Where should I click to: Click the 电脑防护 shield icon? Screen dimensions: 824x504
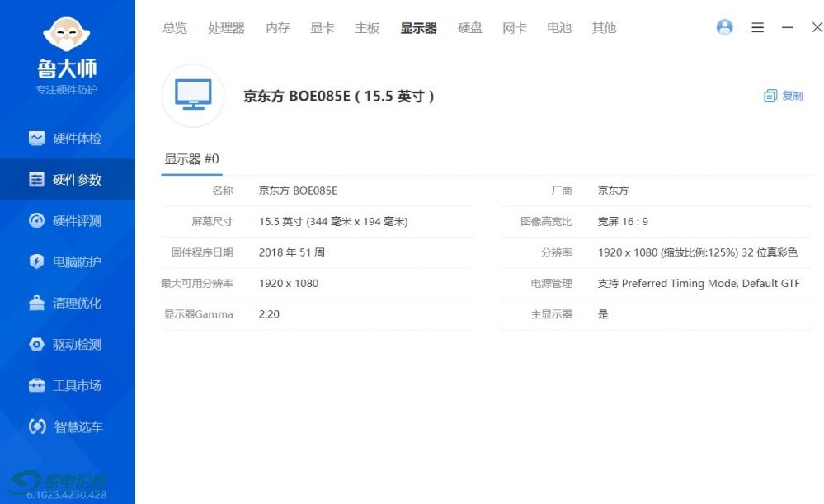pyautogui.click(x=36, y=261)
